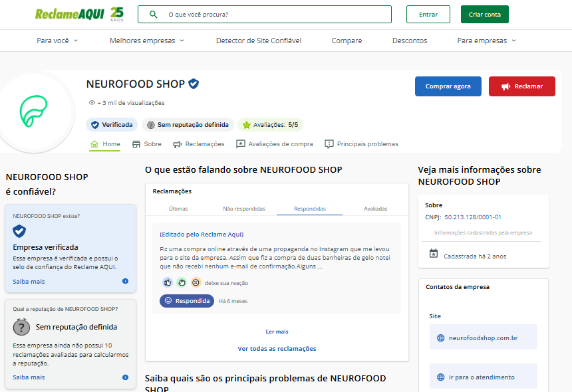Open Ver todas as reclamações link

[277, 348]
